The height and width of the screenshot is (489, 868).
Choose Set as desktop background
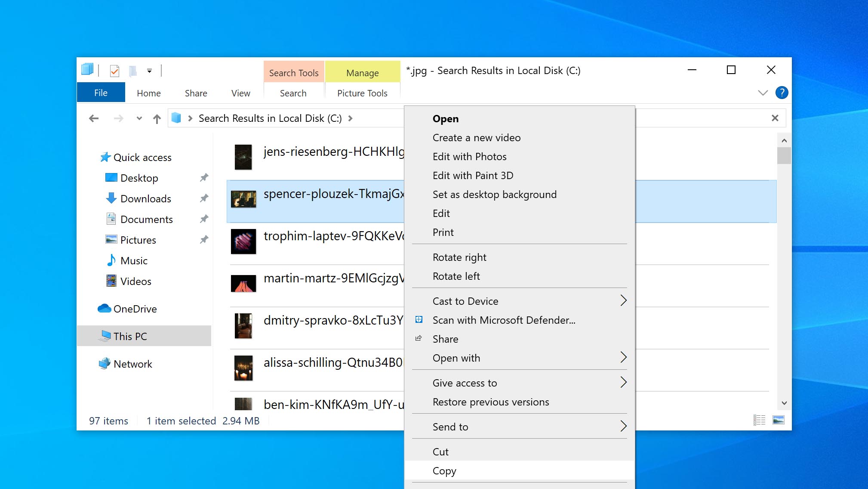tap(495, 194)
